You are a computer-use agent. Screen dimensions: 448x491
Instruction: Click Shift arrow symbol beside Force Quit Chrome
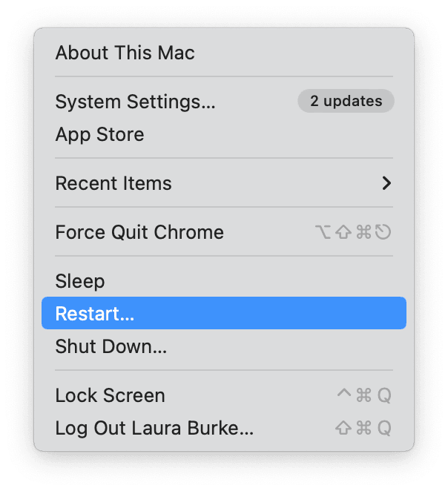coord(343,233)
